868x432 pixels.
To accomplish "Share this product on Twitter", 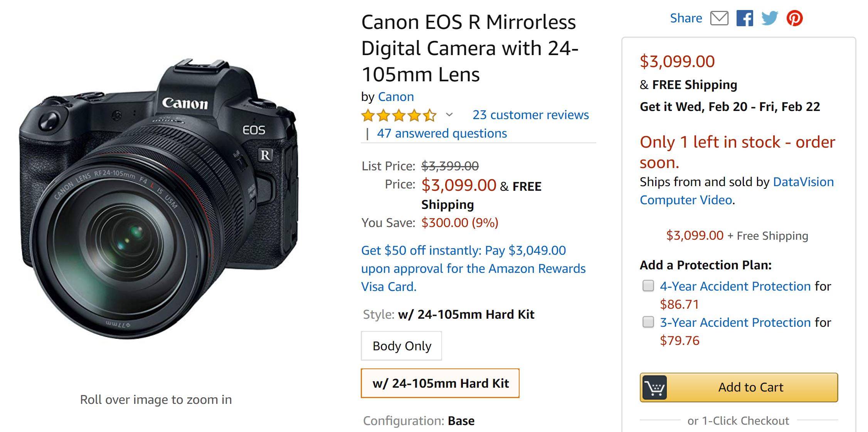I will 770,18.
